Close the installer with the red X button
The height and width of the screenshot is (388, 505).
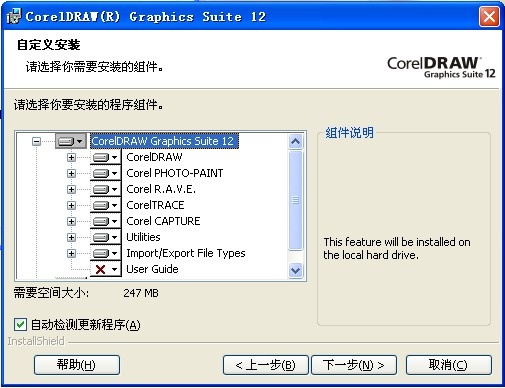[489, 16]
